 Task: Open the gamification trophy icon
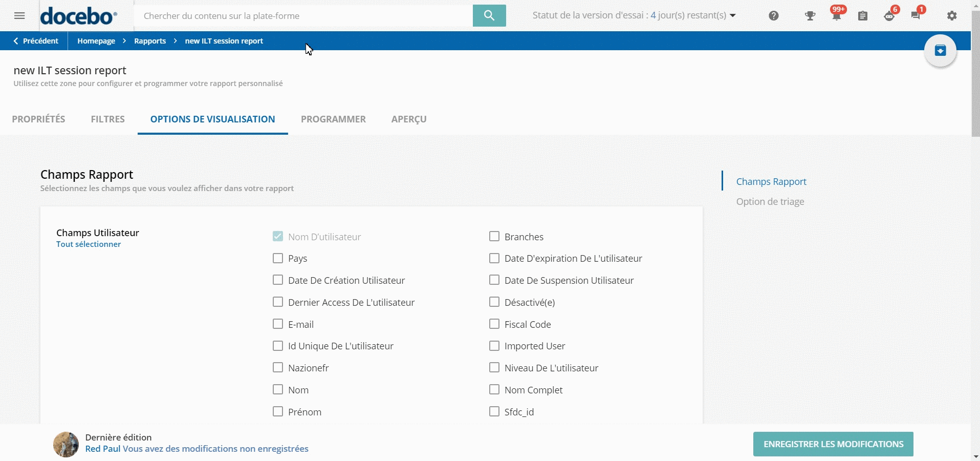[x=810, y=16]
